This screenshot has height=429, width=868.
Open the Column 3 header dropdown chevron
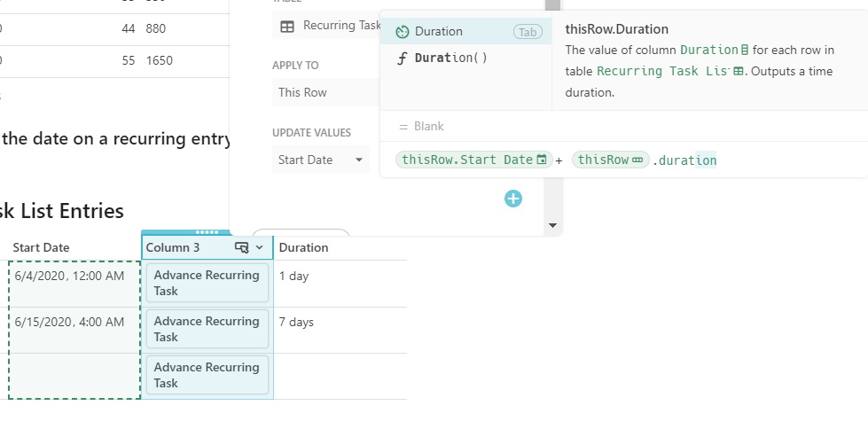[x=259, y=247]
